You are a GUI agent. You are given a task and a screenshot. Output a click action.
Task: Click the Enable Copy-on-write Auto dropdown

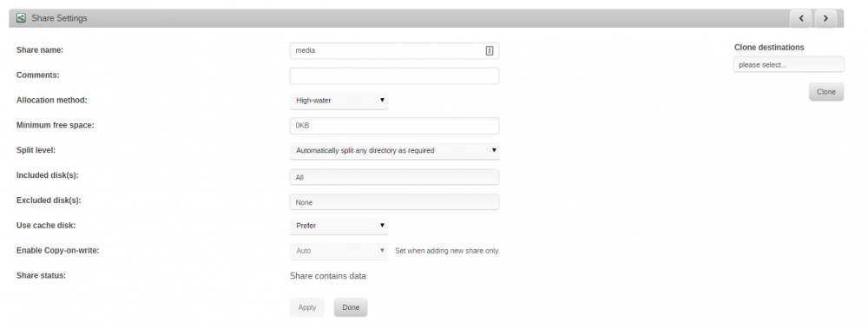click(339, 251)
